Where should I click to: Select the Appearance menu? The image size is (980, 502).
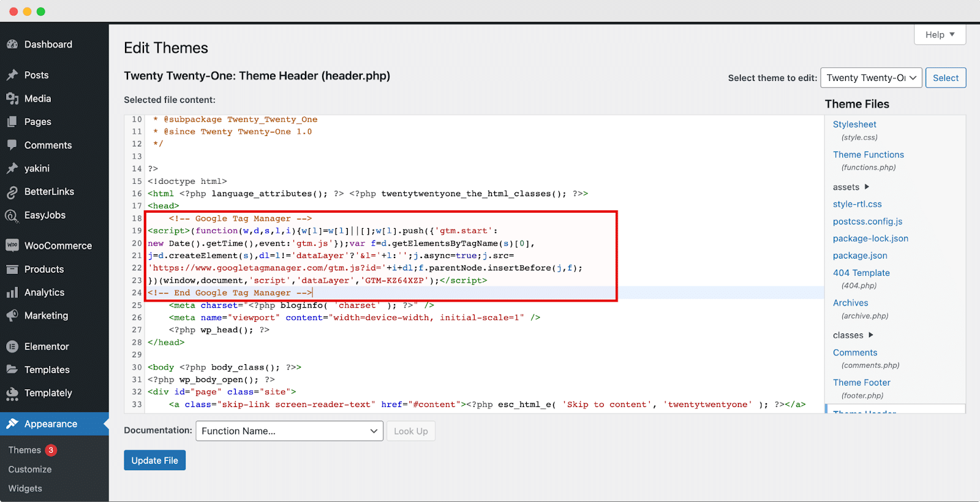(55, 424)
